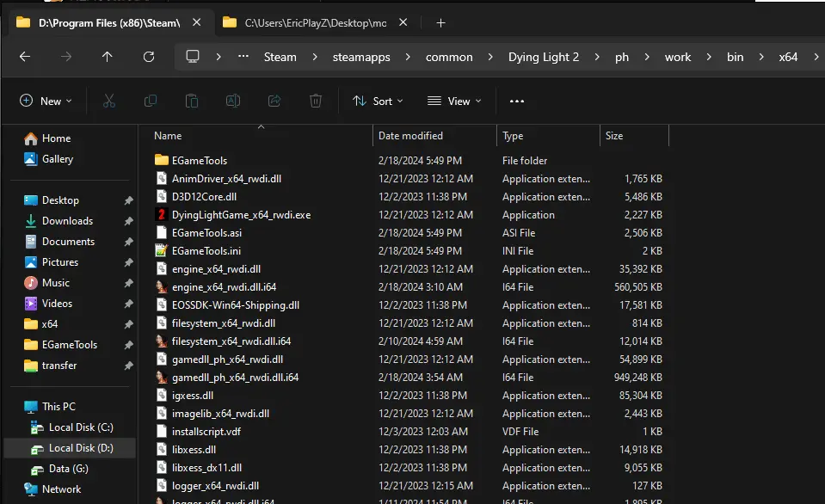This screenshot has width=825, height=504.
Task: Click the This PC monitor icon in address bar
Action: (193, 57)
